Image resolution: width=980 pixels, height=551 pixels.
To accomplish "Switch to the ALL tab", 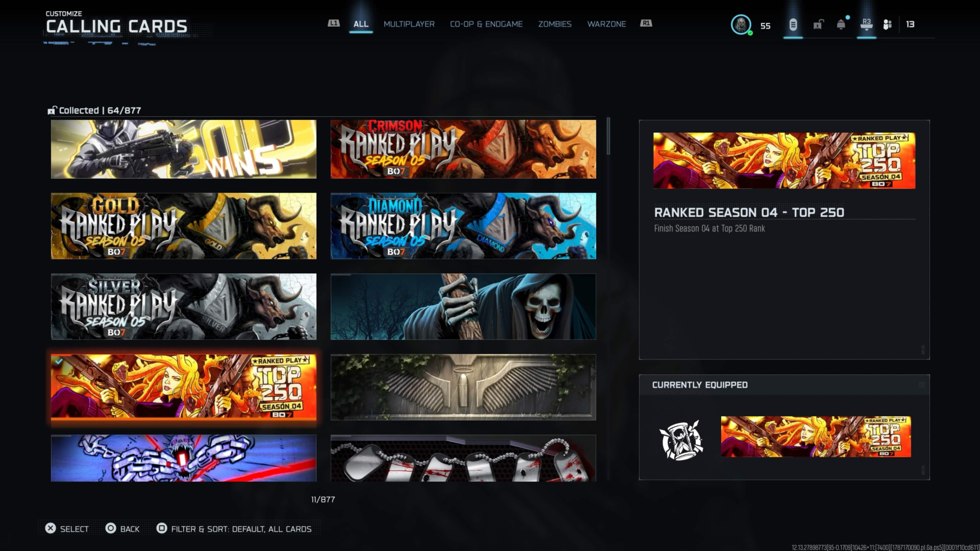I will pyautogui.click(x=361, y=24).
